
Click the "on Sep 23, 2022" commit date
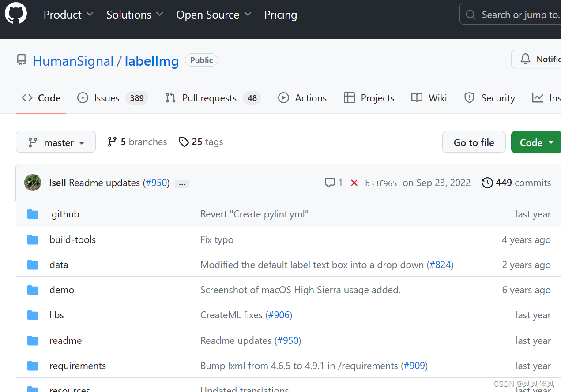437,183
